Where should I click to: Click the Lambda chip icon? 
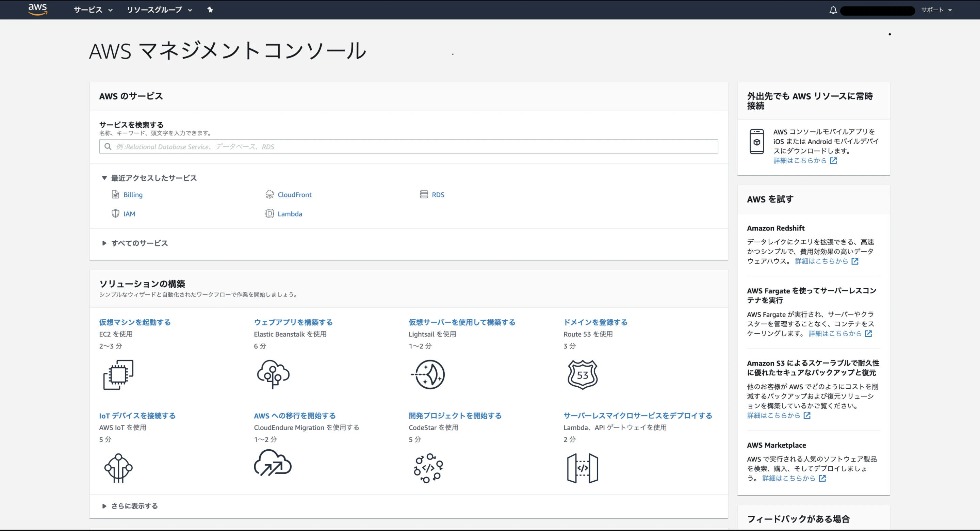[x=270, y=213]
